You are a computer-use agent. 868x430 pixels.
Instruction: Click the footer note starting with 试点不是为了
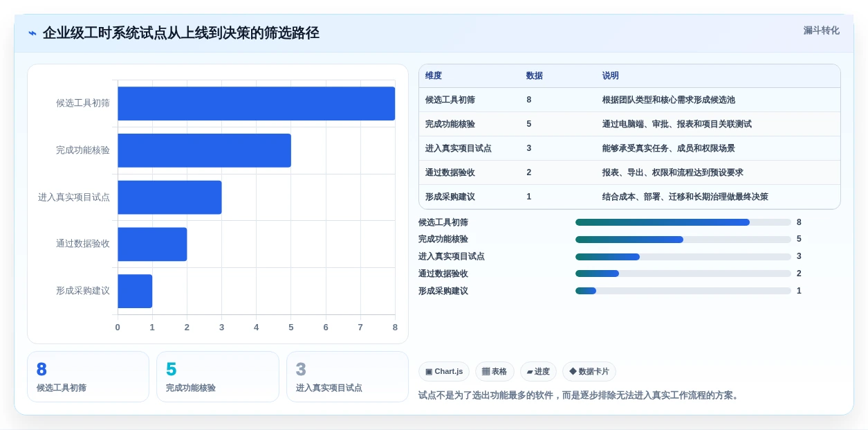[x=580, y=395]
